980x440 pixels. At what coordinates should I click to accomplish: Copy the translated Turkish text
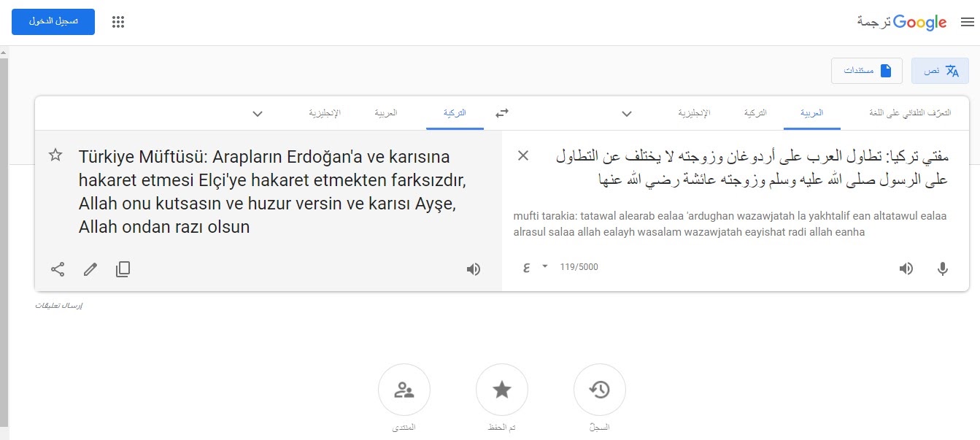[x=123, y=269]
